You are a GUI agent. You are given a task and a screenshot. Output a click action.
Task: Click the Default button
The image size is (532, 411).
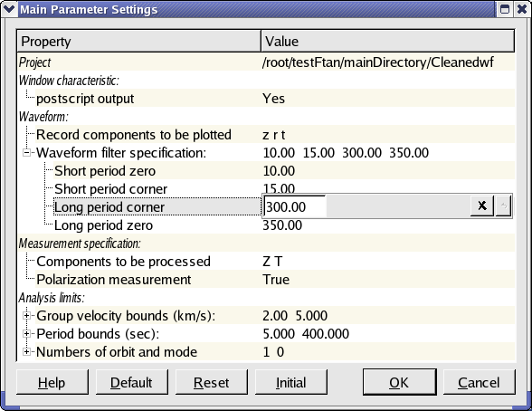pos(131,382)
